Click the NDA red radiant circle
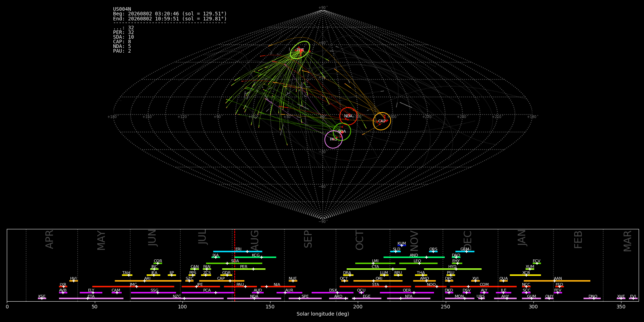 [348, 116]
